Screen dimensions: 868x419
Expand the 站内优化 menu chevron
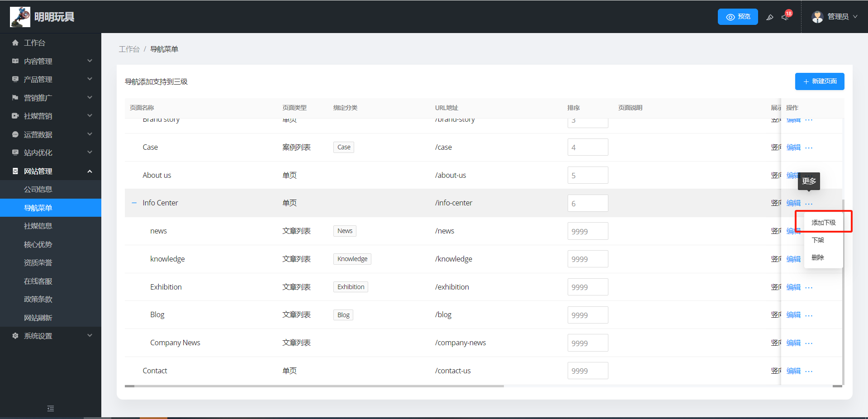tap(90, 152)
